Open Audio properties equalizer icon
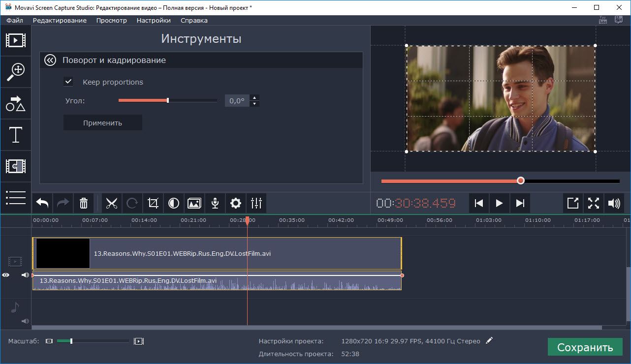The height and width of the screenshot is (364, 631). pos(256,203)
